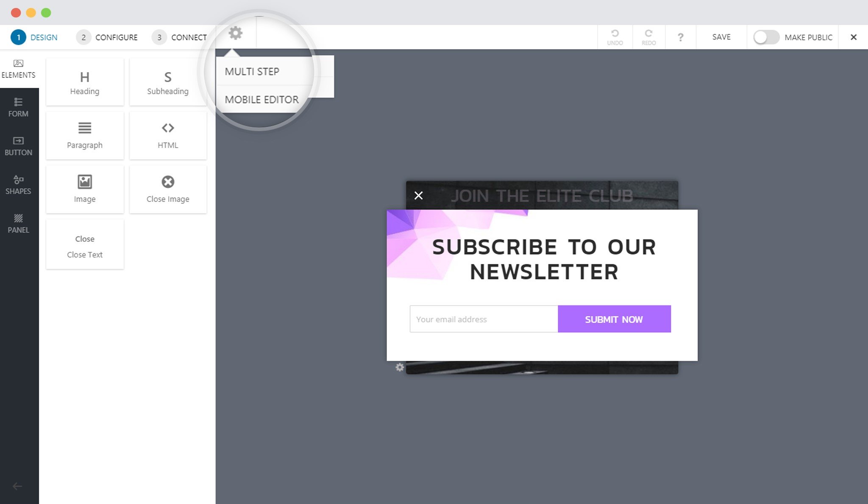Add a Close Text element
This screenshot has height=504, width=868.
(85, 245)
